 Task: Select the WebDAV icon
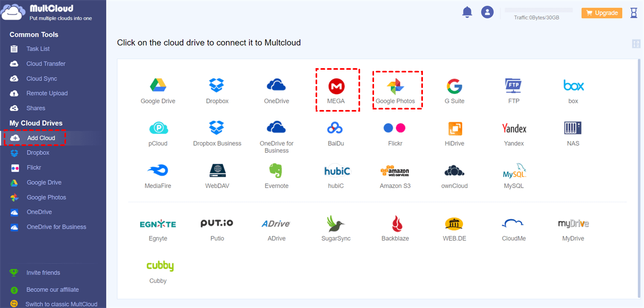[217, 176]
